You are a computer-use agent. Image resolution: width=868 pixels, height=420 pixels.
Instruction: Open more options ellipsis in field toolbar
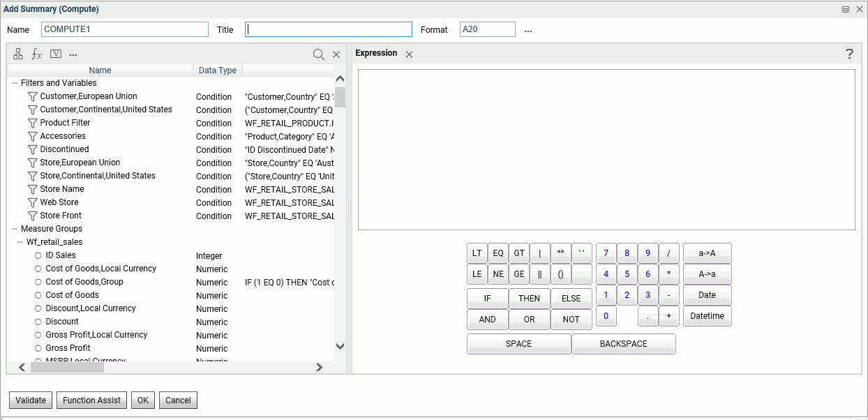pos(73,54)
